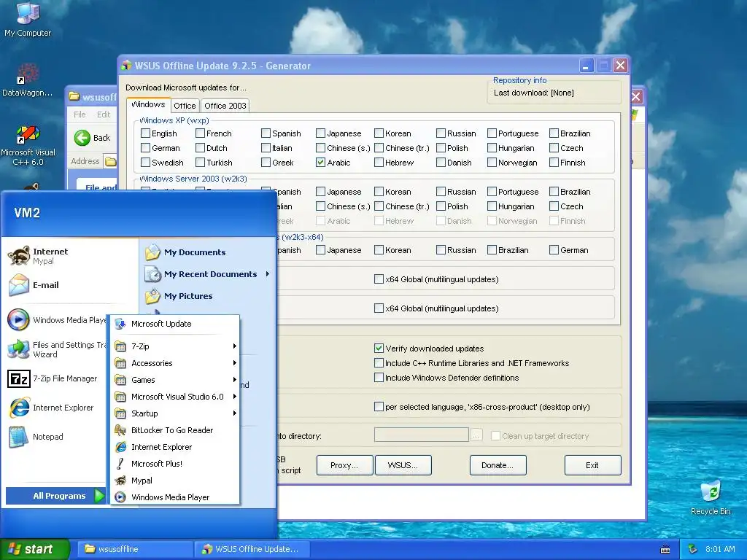747x560 pixels.
Task: Click the tray icon beside the clock
Action: pyautogui.click(x=693, y=549)
